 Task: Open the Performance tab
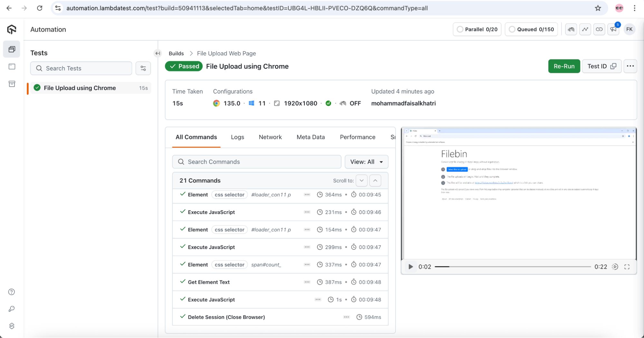point(357,137)
